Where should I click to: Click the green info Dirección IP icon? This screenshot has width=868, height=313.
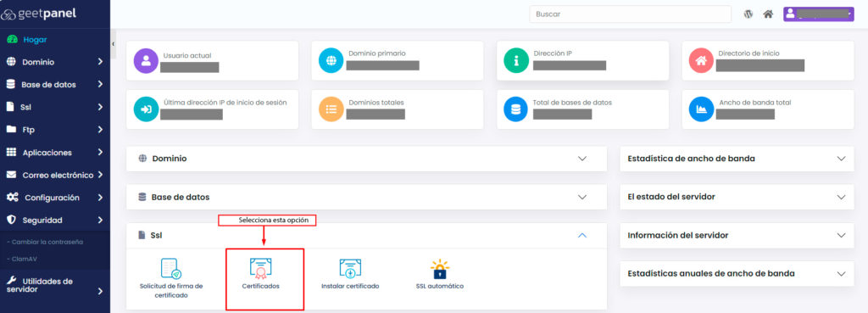[x=516, y=61]
